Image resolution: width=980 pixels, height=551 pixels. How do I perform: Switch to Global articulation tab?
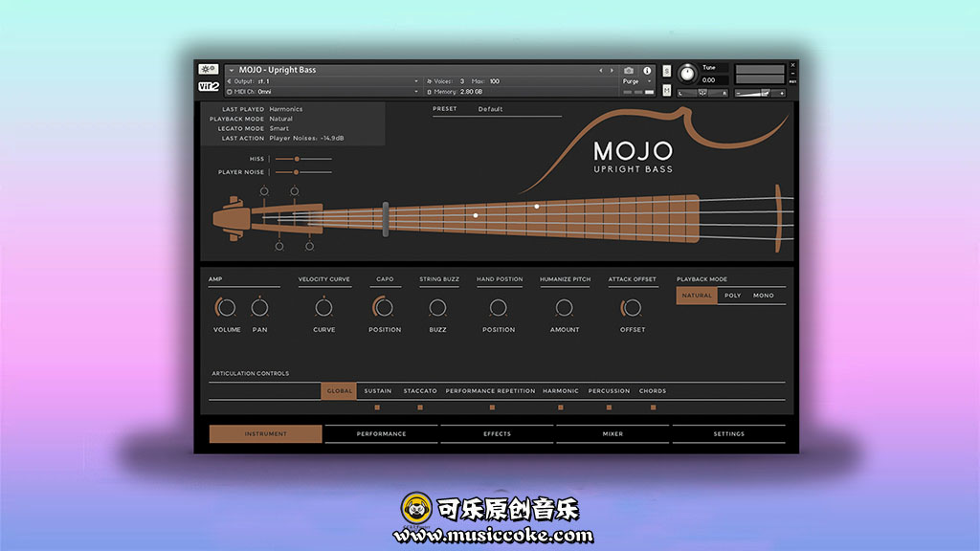coord(339,391)
